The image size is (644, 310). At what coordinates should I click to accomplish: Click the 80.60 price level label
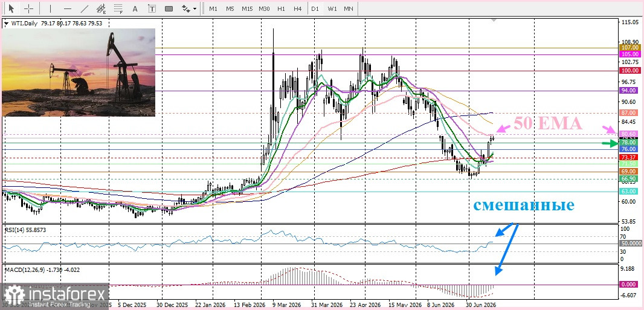(629, 134)
